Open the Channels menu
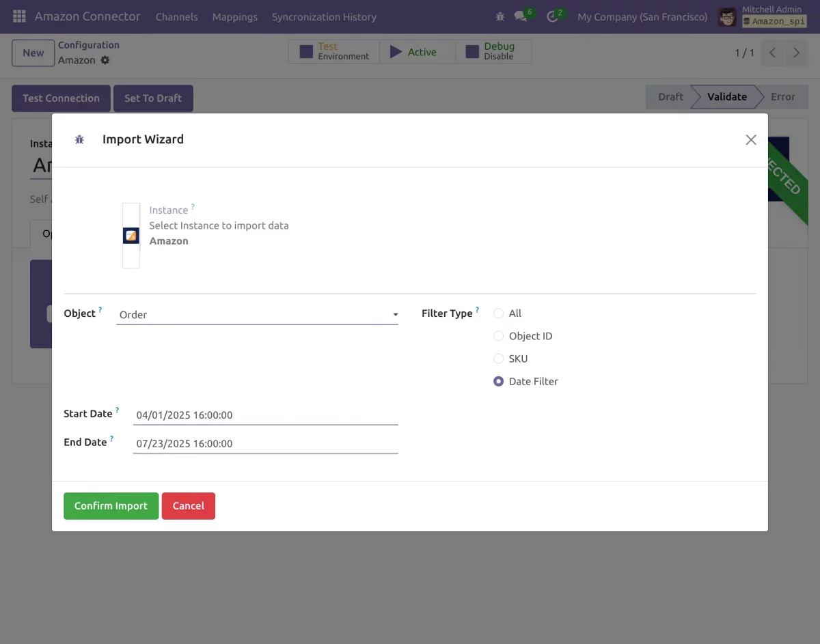The image size is (820, 644). click(x=176, y=16)
